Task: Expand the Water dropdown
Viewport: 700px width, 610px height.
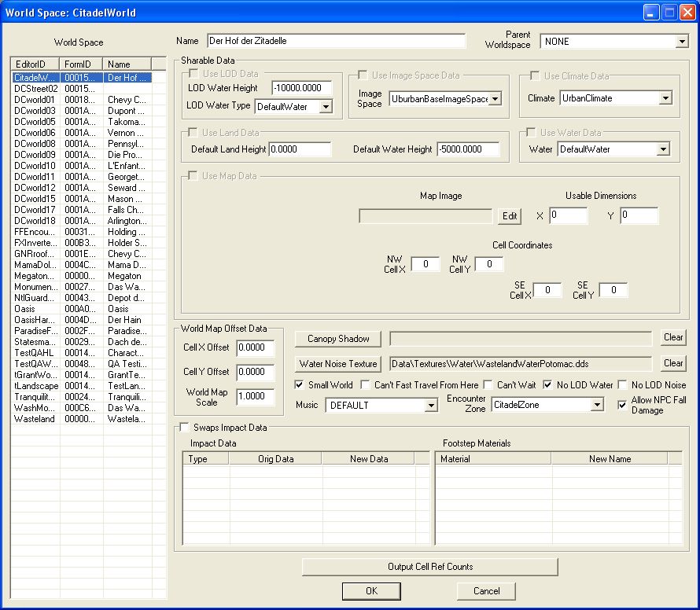Action: pos(663,149)
